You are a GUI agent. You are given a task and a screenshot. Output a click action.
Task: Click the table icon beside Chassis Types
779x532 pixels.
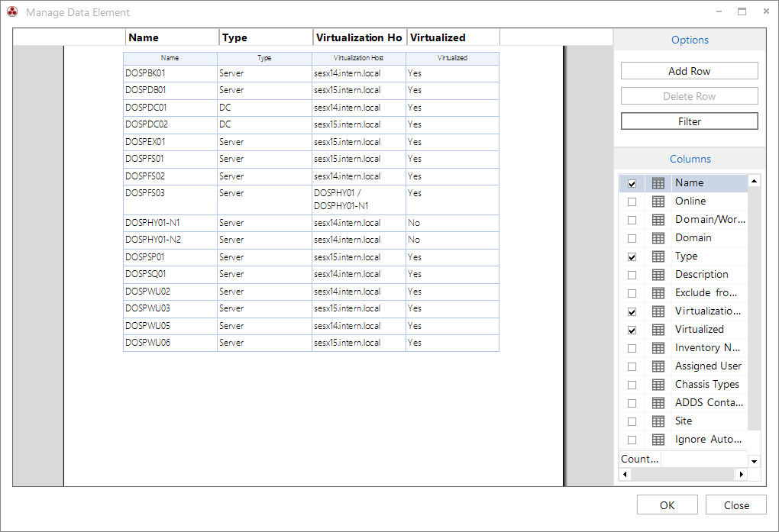point(658,385)
